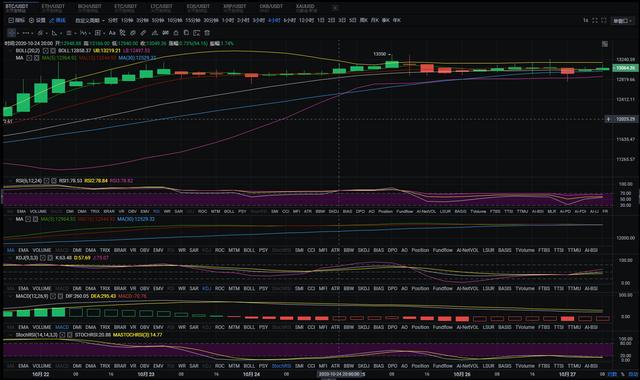Image resolution: width=640 pixels, height=380 pixels.
Task: Open the window layout dropdown at top right
Action: [623, 20]
